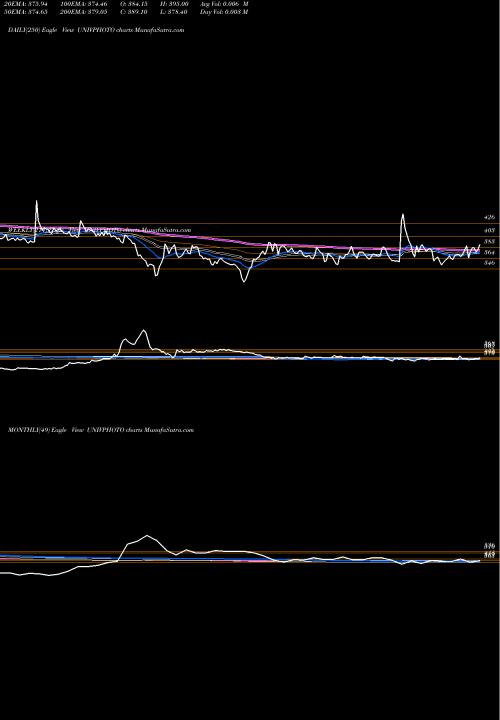This screenshot has width=500, height=720.
Task: Click the 405 price axis label
Action: pos(489,230)
